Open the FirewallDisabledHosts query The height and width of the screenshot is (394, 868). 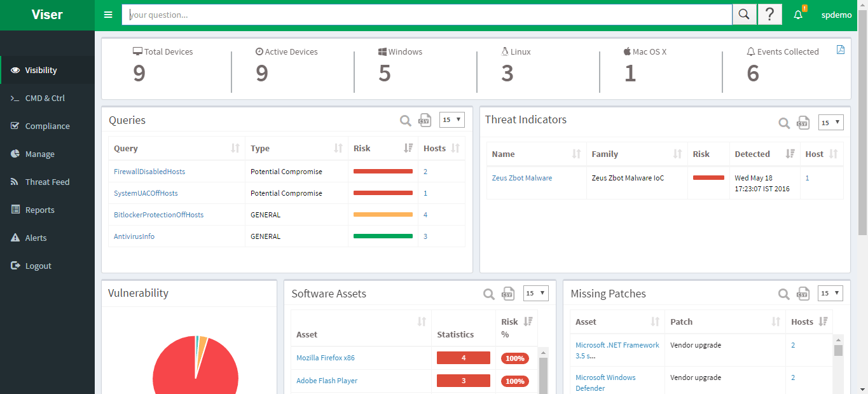click(x=149, y=172)
